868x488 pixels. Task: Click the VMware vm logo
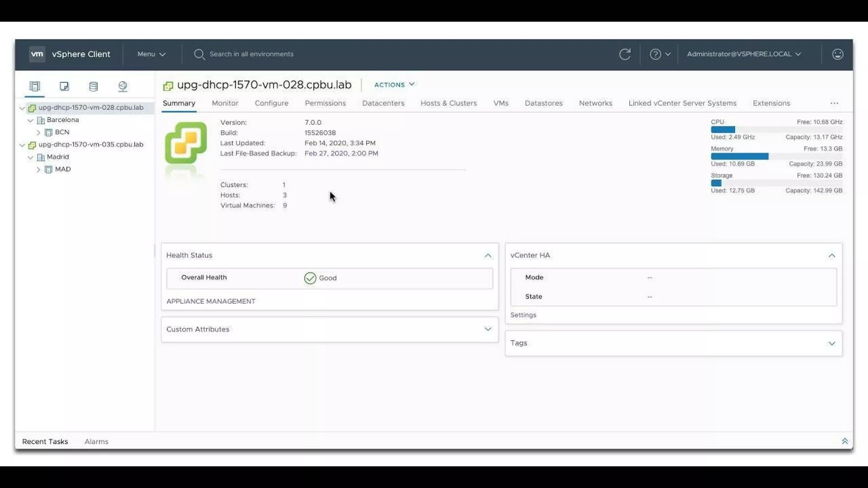click(37, 54)
